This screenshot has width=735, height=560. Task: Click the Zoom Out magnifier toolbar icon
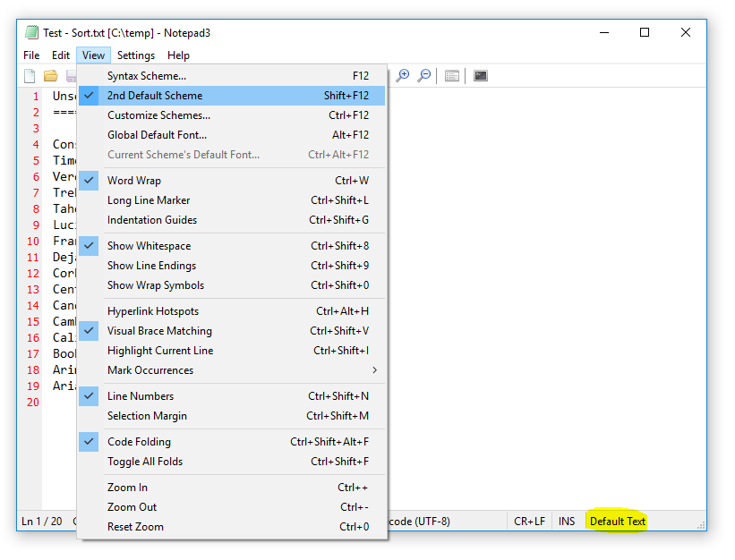[x=424, y=76]
